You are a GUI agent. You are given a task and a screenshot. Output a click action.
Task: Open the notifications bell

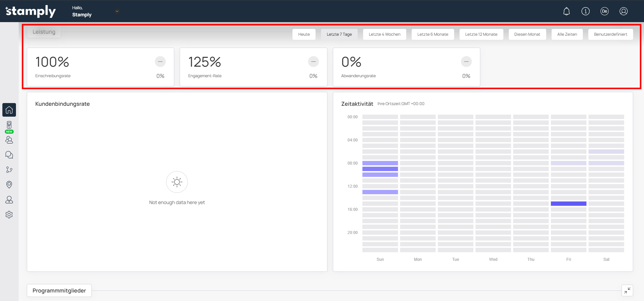[566, 11]
